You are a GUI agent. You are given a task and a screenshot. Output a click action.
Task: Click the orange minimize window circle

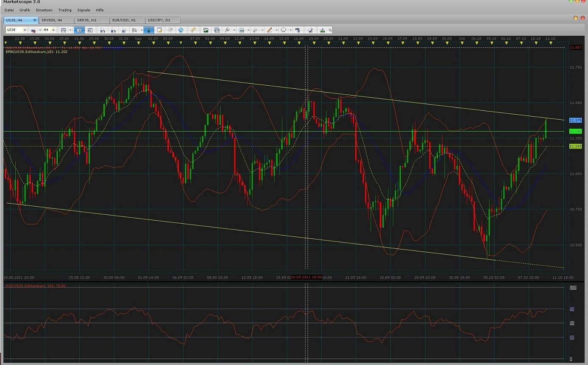(x=576, y=18)
